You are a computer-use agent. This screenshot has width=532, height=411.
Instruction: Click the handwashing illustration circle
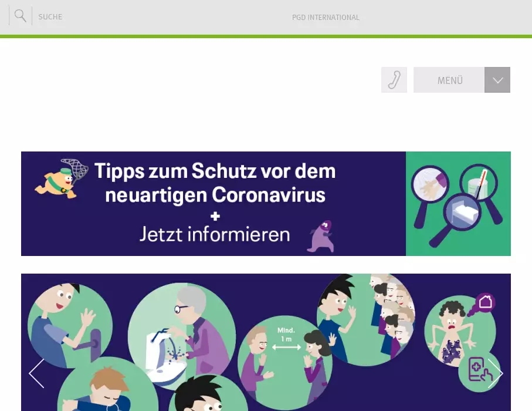[x=182, y=337]
